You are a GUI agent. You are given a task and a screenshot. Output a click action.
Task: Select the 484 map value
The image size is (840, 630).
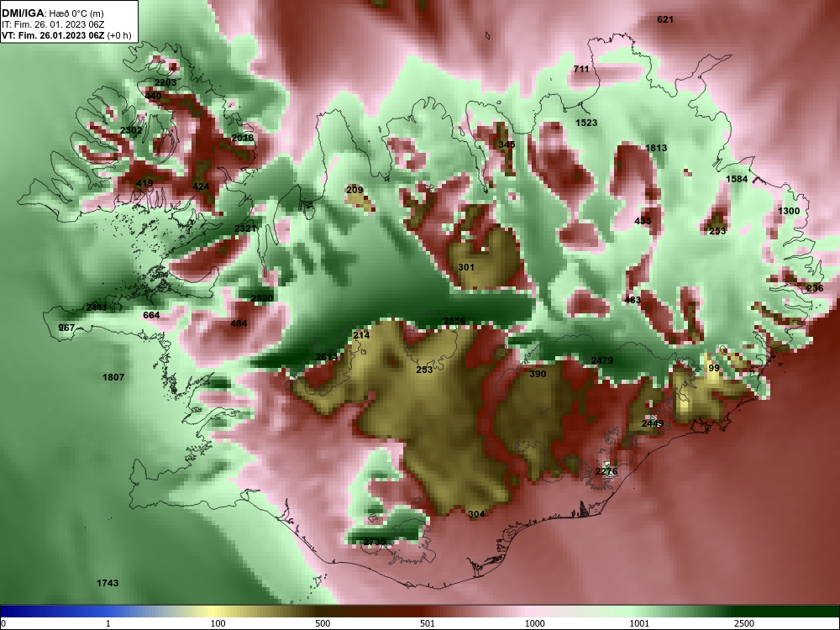click(x=239, y=323)
